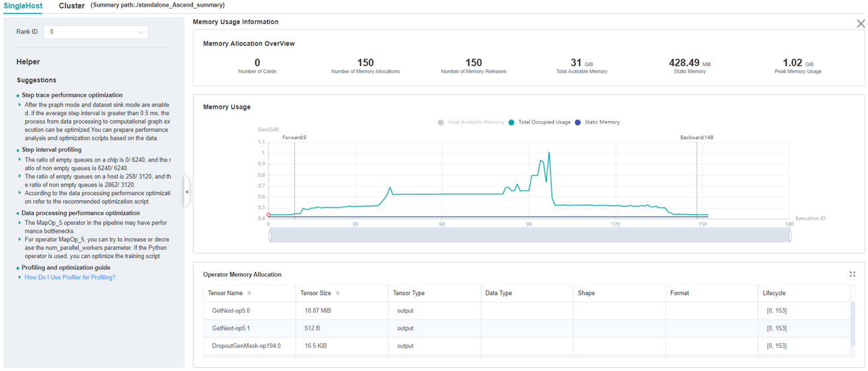Screen dimensions: 868x371
Task: Toggle Total Available Memory legend series
Action: [471, 122]
